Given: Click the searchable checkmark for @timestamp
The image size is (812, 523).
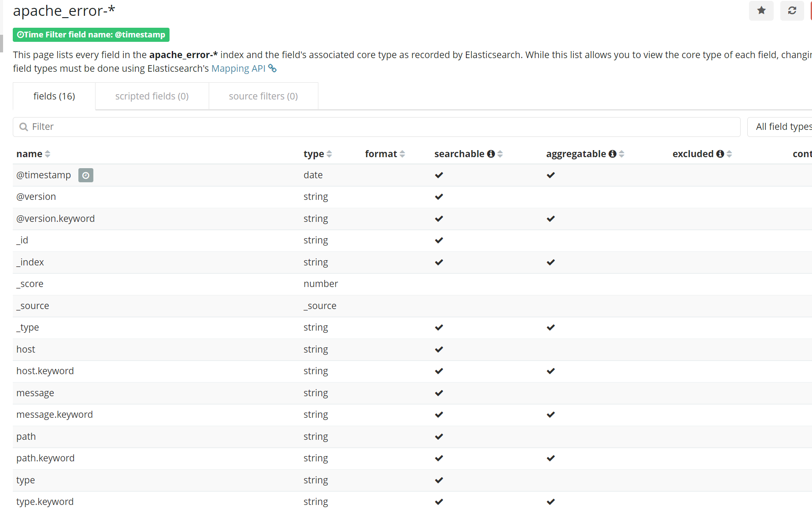Looking at the screenshot, I should [439, 175].
